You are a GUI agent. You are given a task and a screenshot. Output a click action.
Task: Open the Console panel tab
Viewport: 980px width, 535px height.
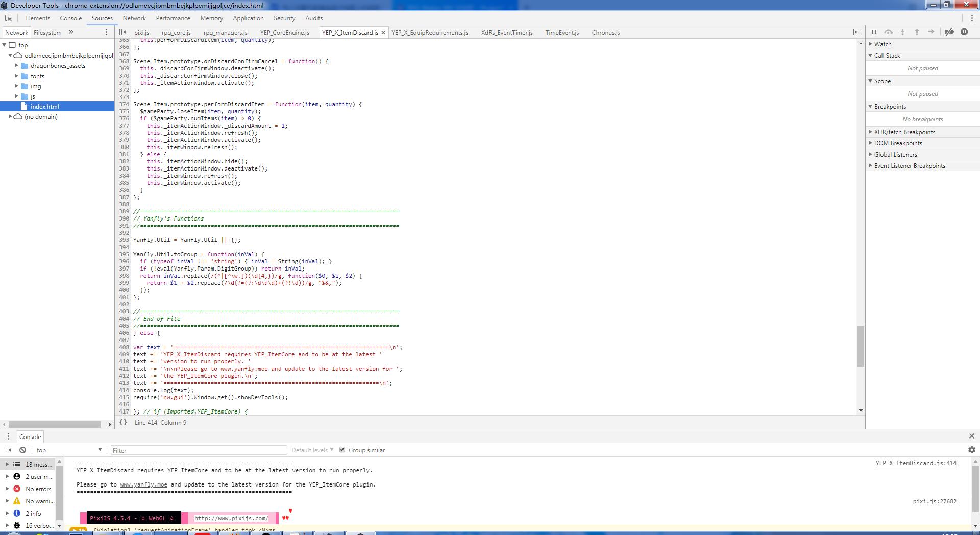[70, 18]
